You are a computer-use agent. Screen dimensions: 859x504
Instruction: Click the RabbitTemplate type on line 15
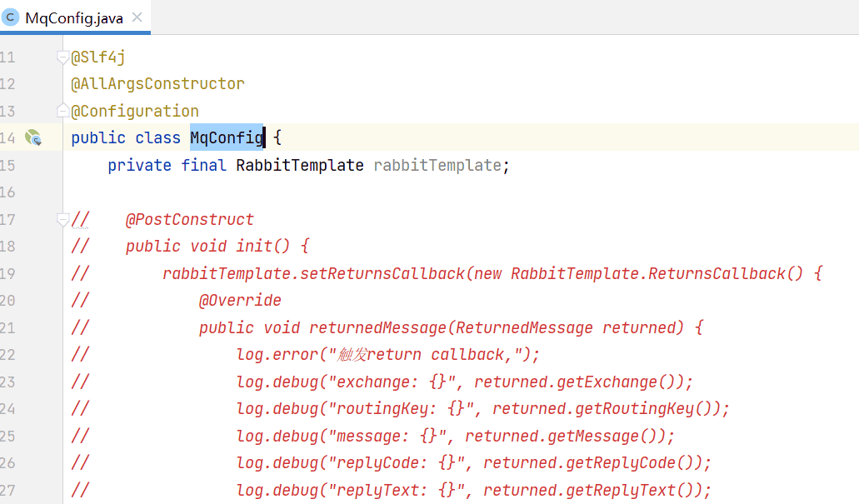pyautogui.click(x=300, y=165)
